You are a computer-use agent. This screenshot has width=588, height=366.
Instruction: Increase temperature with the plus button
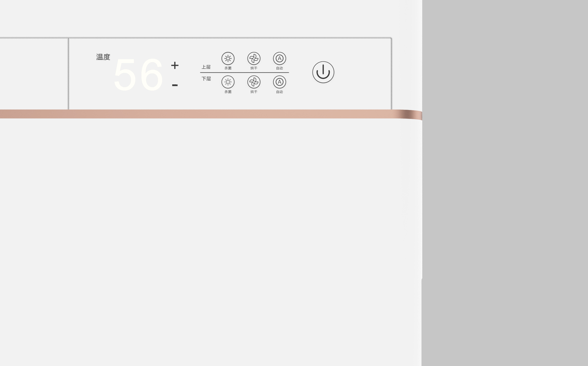pos(175,65)
